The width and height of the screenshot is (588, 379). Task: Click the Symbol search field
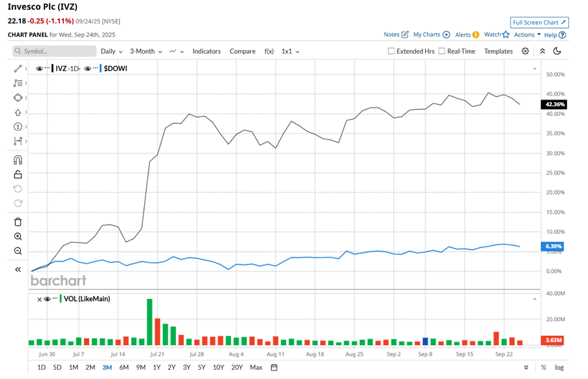pyautogui.click(x=54, y=51)
